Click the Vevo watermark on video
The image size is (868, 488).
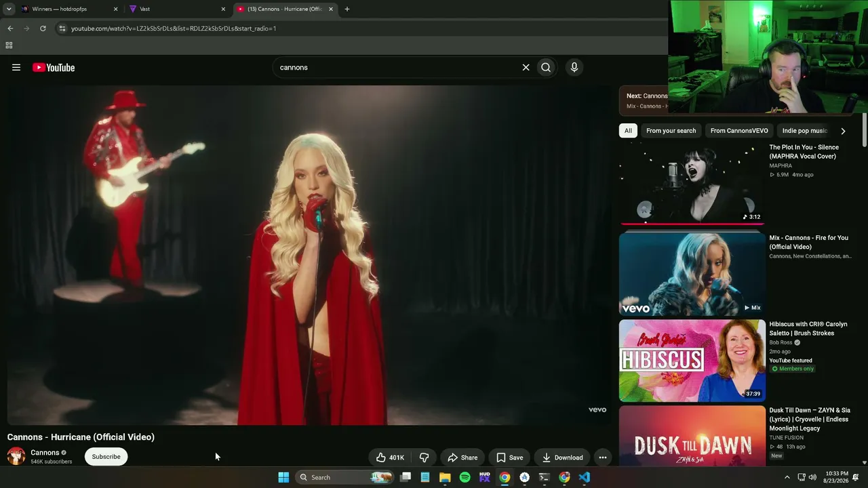coord(597,409)
